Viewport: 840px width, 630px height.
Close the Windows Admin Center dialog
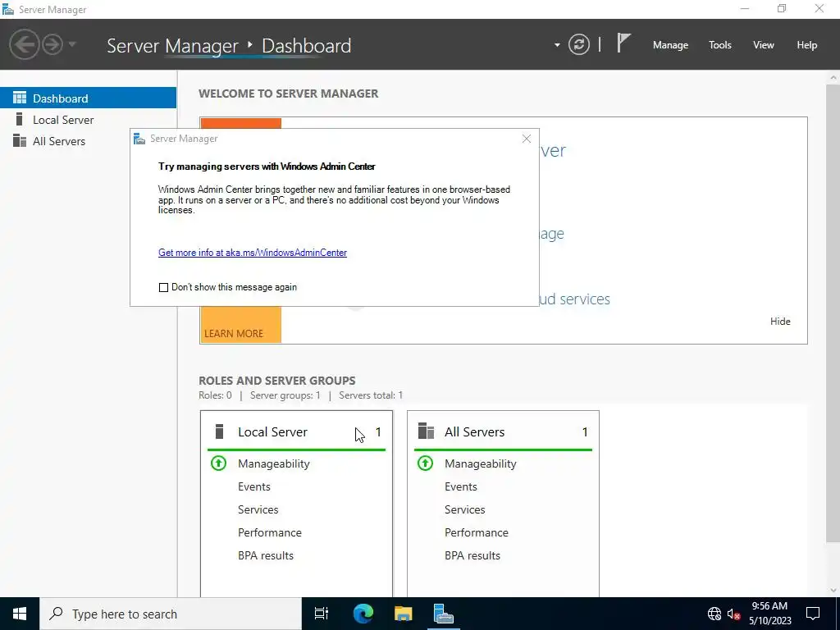[x=526, y=139]
